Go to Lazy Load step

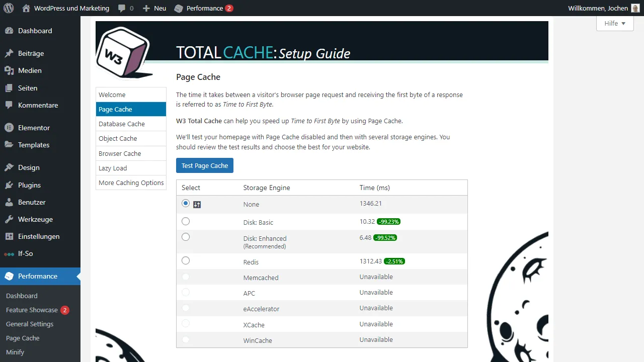pyautogui.click(x=131, y=168)
